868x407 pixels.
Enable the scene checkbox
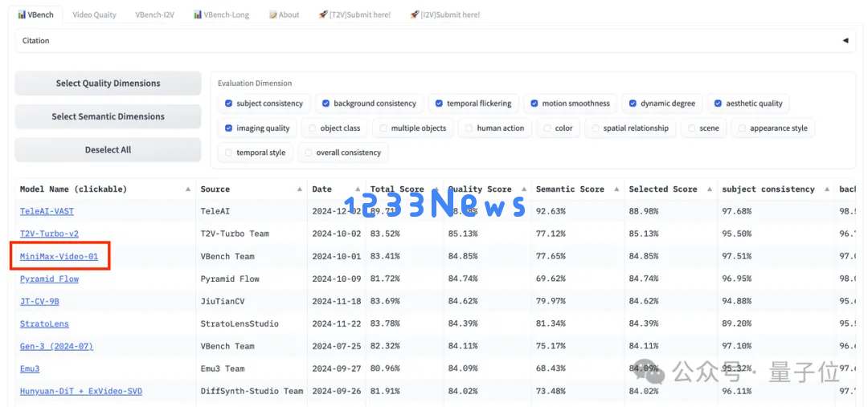[691, 128]
